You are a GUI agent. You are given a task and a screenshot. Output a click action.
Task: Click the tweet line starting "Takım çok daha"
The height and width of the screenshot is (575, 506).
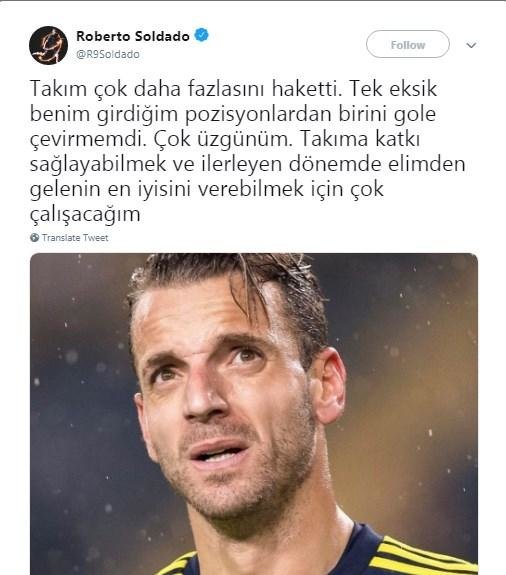click(233, 89)
